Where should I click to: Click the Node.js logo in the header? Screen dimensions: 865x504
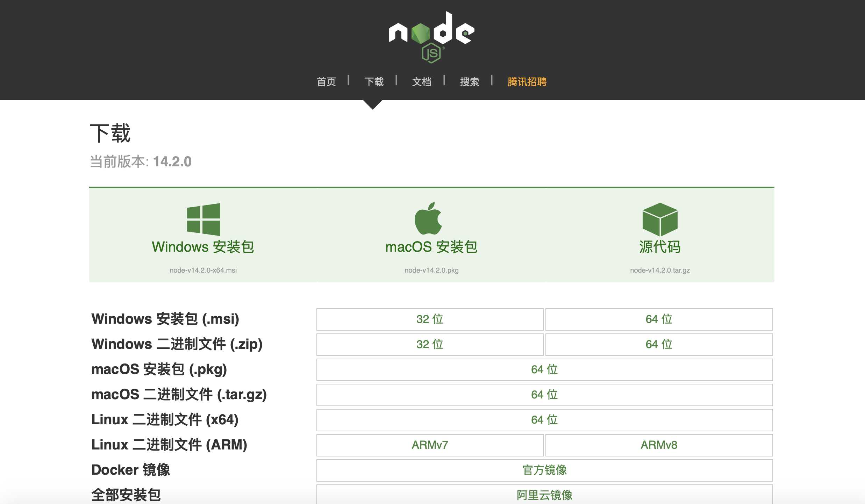point(432,37)
